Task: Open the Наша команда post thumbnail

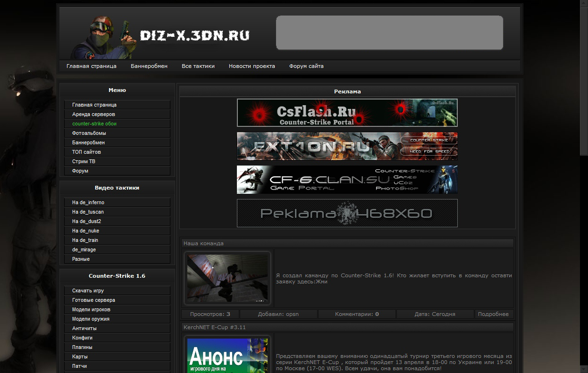Action: (x=227, y=278)
